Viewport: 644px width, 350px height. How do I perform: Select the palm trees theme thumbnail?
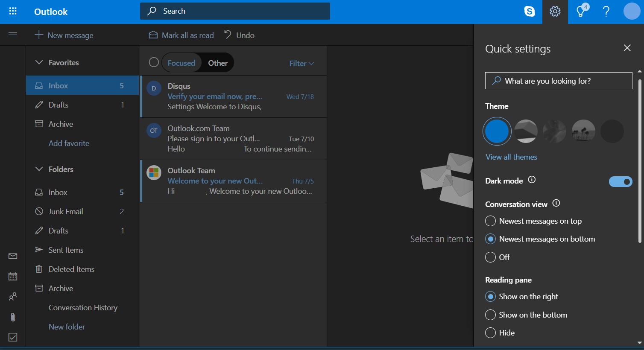click(583, 131)
